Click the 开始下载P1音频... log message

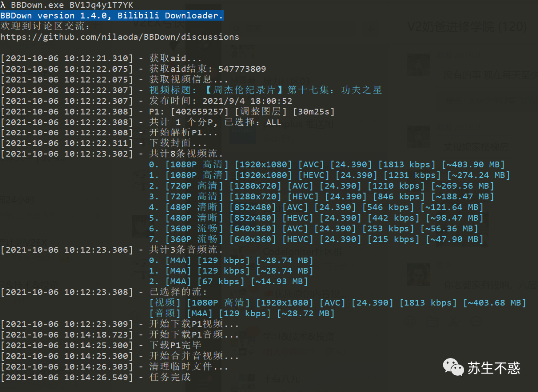194,335
